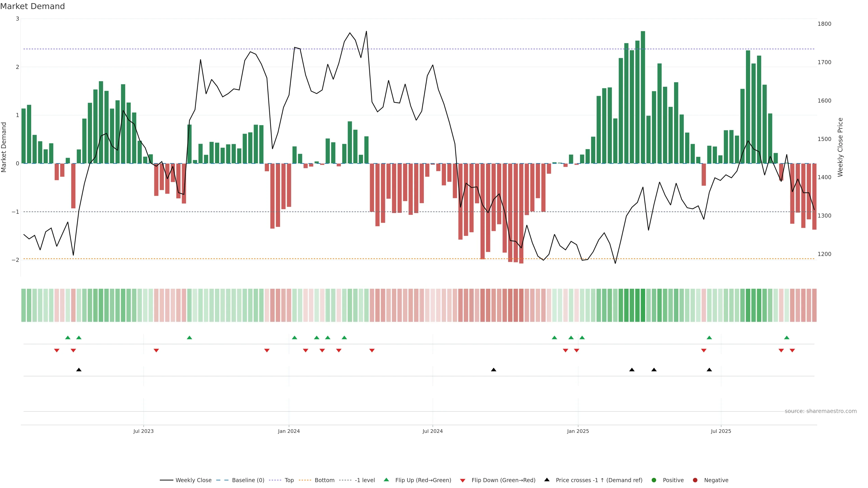The image size is (868, 488).
Task: Click the Weekly Close Price axis title
Action: click(x=840, y=147)
